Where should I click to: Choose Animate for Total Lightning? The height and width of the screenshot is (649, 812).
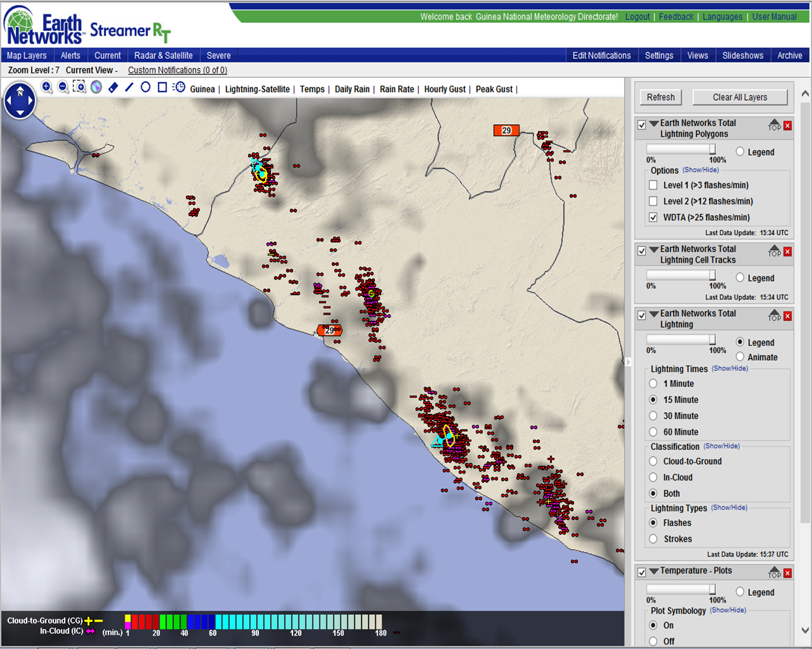point(740,357)
